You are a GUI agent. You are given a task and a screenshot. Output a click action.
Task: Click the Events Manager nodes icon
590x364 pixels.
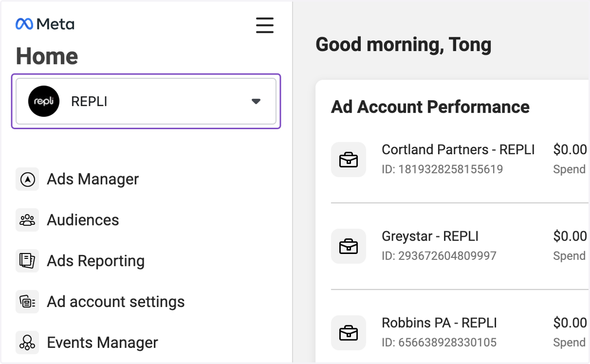(x=28, y=342)
